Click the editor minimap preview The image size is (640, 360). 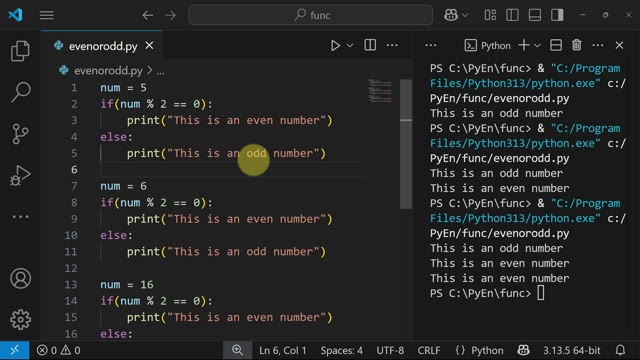tap(380, 91)
